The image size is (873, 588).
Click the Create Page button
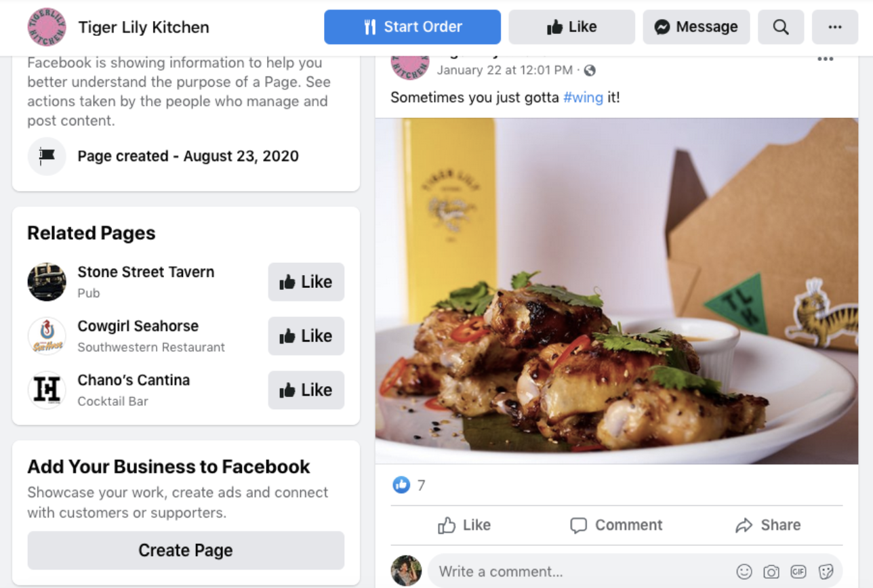click(x=185, y=550)
